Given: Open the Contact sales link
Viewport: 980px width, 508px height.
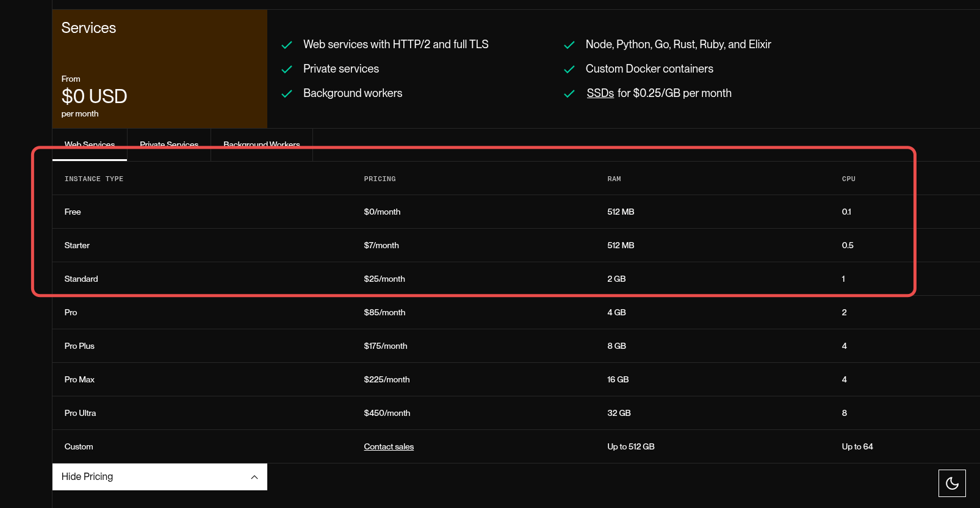Looking at the screenshot, I should [389, 446].
